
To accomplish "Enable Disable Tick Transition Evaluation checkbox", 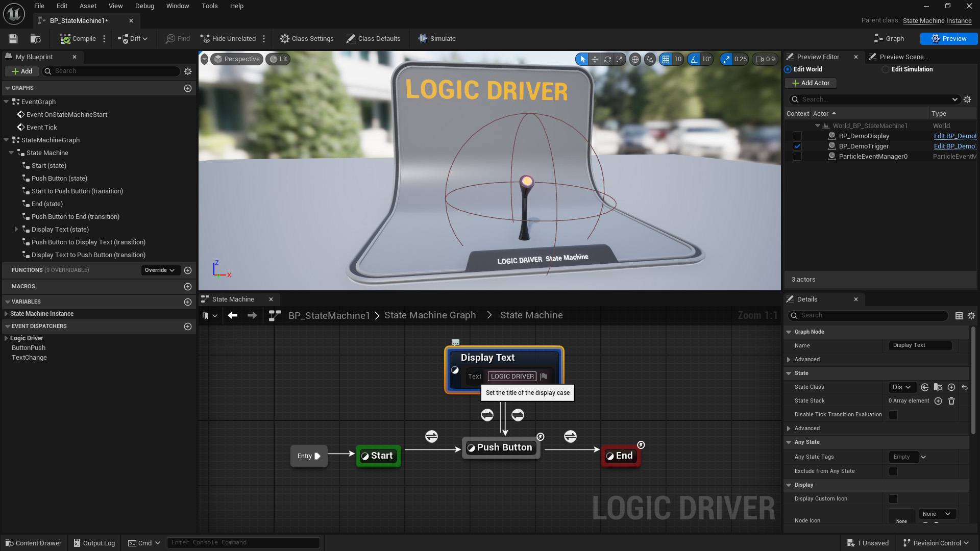I will pos(893,415).
